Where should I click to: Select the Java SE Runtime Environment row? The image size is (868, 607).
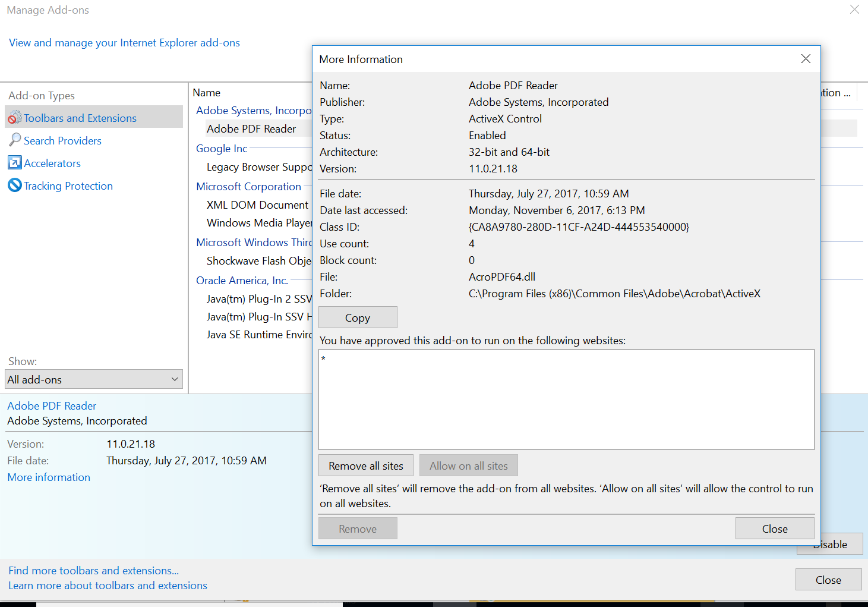point(259,335)
